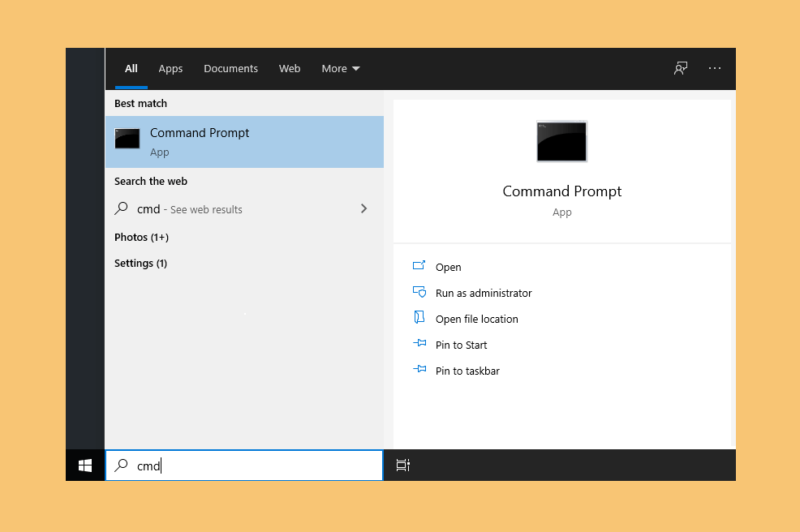
Task: Switch to the Web tab
Action: [x=289, y=68]
